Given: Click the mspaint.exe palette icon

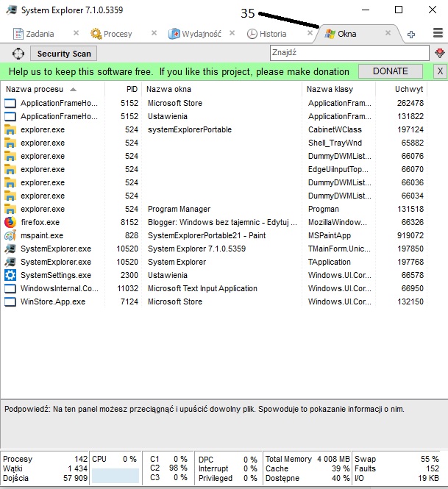Looking at the screenshot, I should (10, 236).
